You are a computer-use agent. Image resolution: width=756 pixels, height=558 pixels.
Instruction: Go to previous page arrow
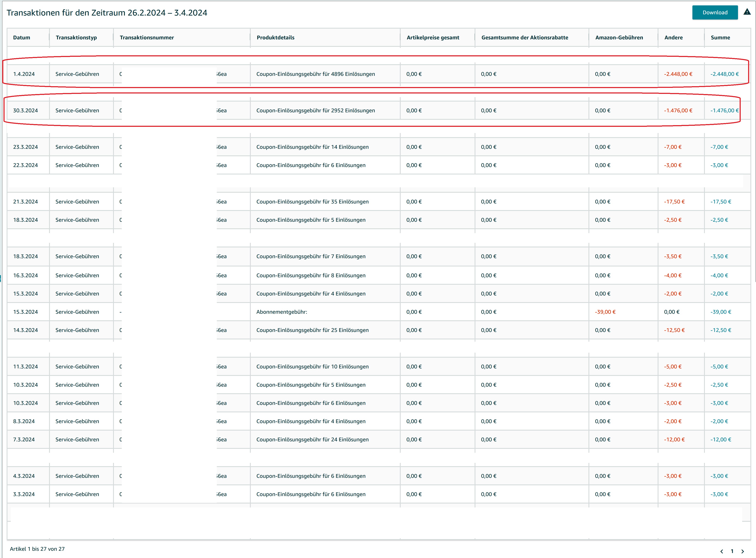[x=722, y=551]
